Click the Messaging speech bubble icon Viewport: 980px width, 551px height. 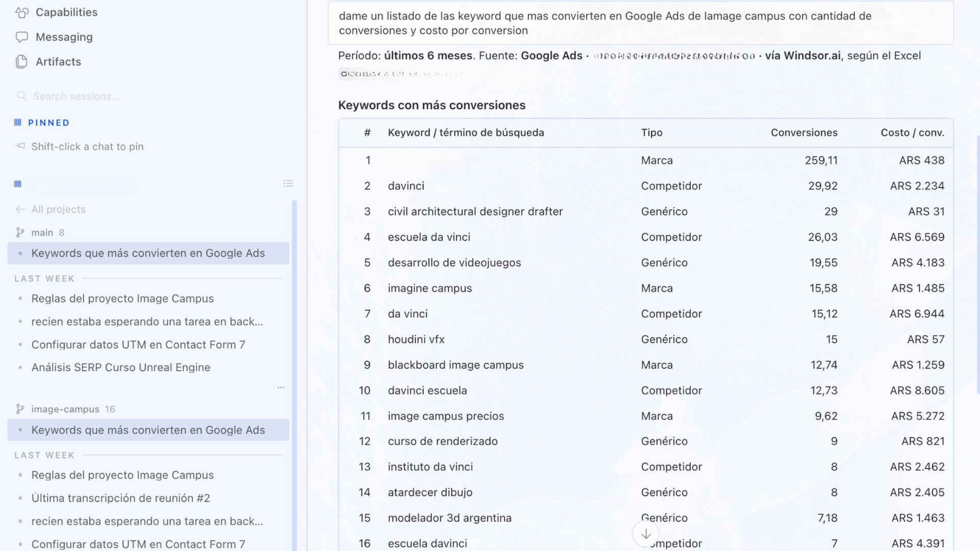click(x=21, y=37)
